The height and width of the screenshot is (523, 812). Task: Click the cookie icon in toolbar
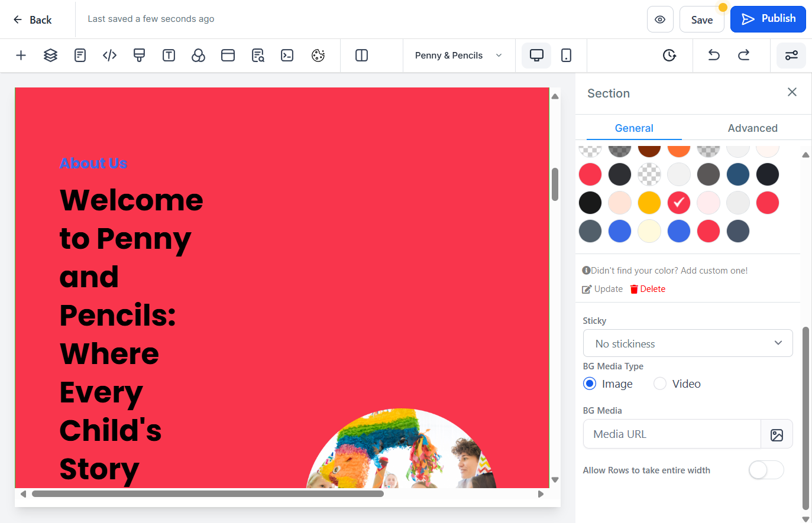point(318,56)
